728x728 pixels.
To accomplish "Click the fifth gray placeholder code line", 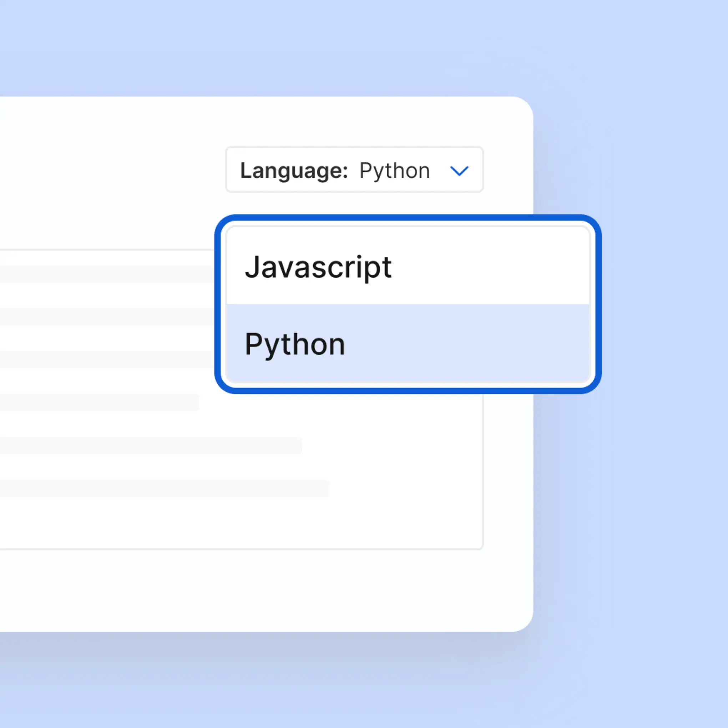I will (151, 445).
